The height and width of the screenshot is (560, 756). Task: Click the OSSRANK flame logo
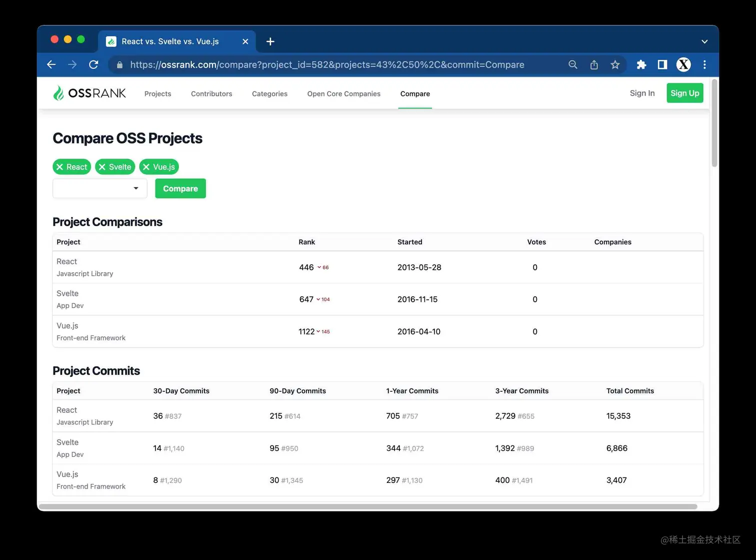(58, 93)
